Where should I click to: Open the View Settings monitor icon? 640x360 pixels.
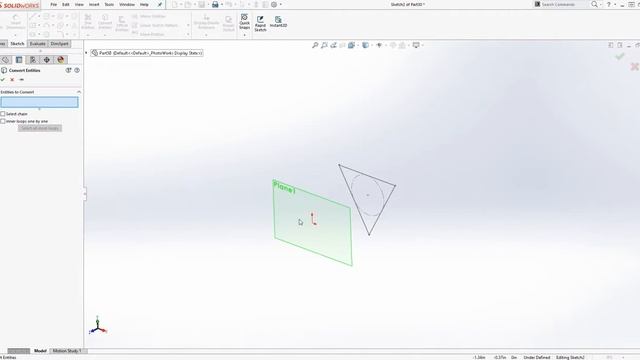point(416,45)
